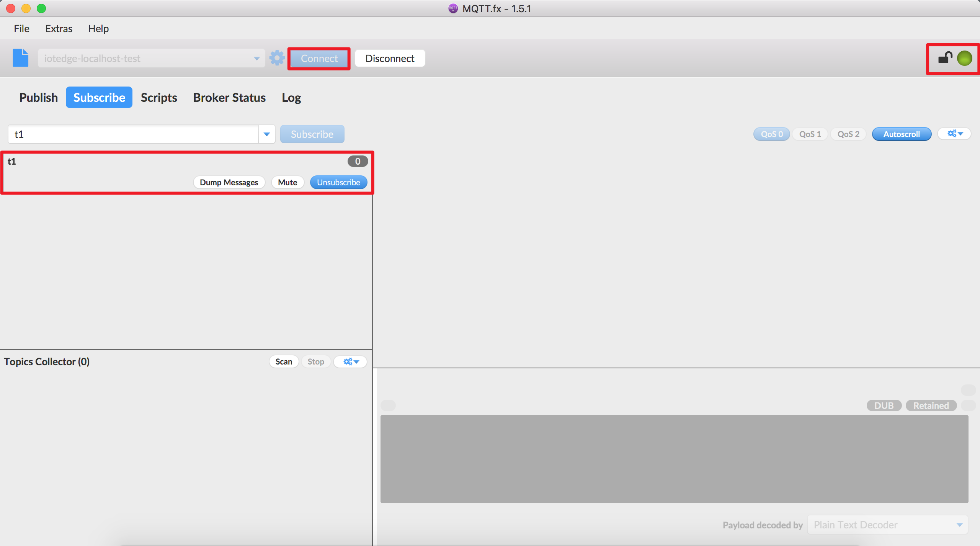
Task: Mute the t1 subscription
Action: pos(287,182)
